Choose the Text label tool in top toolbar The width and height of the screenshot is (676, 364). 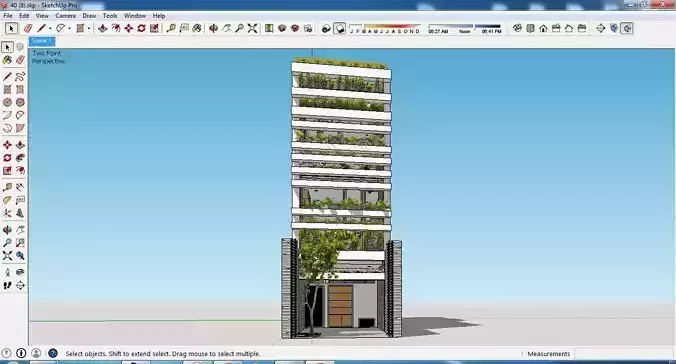(184, 28)
